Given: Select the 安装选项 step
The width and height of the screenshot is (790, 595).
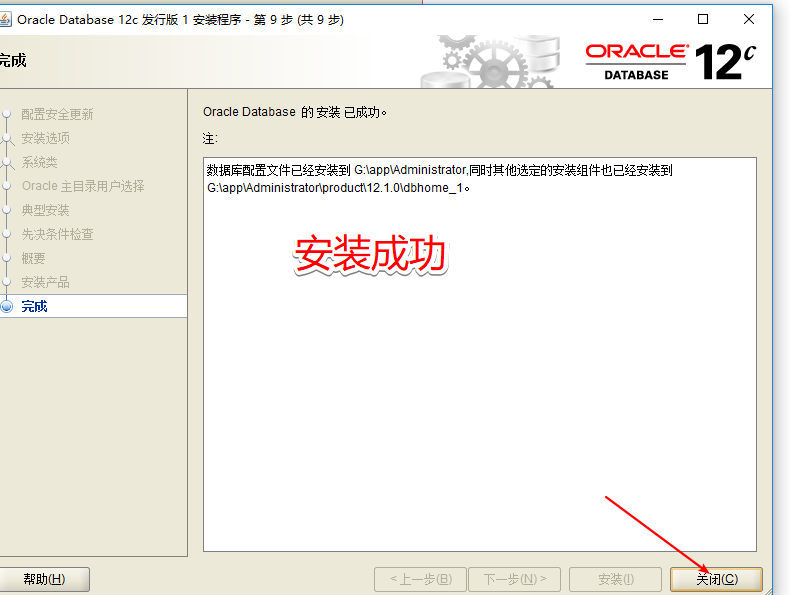Looking at the screenshot, I should 45,138.
